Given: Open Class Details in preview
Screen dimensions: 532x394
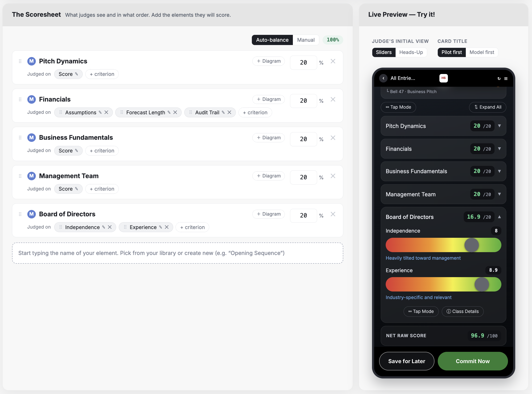Looking at the screenshot, I should (x=462, y=312).
